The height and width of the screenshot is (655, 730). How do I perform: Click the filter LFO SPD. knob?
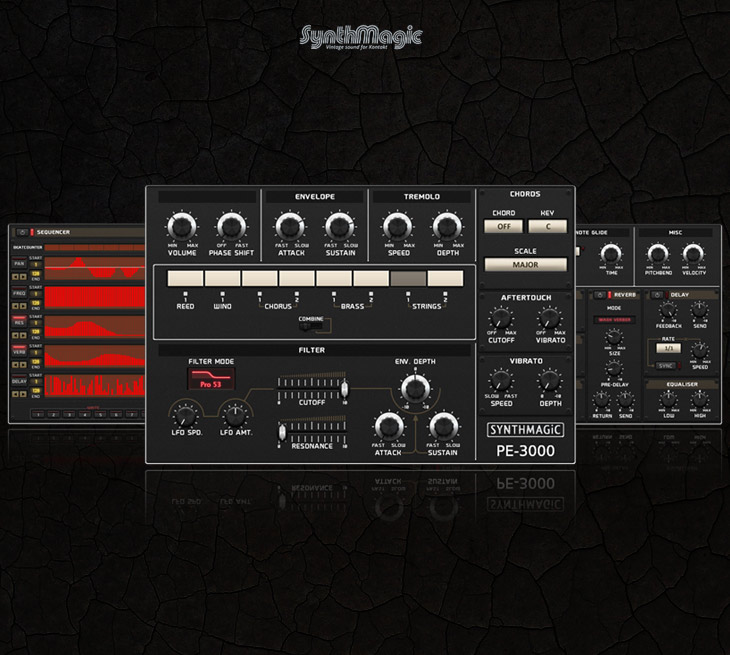click(x=186, y=415)
